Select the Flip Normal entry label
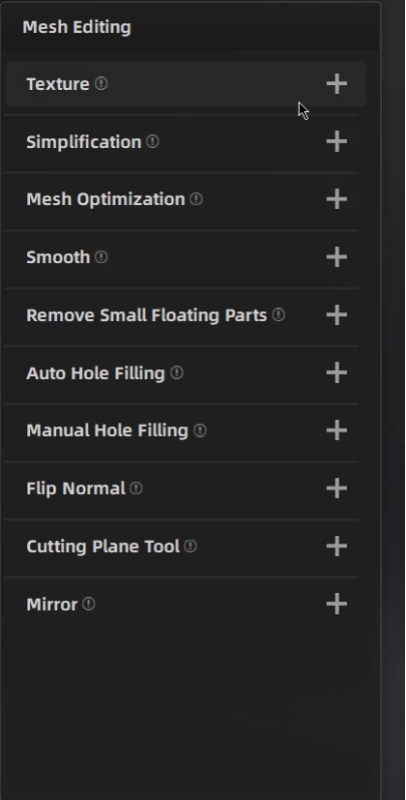 point(75,488)
